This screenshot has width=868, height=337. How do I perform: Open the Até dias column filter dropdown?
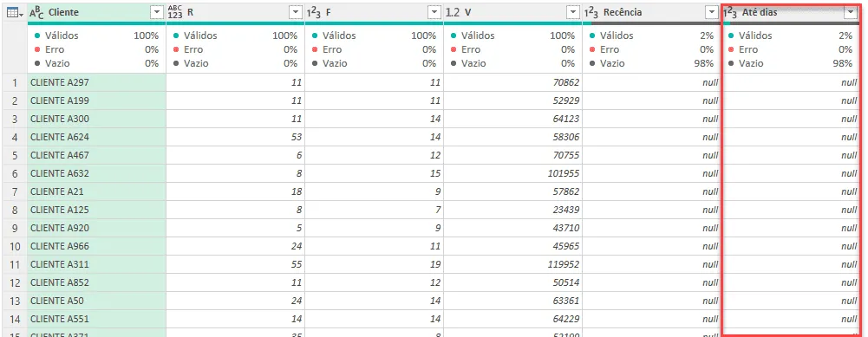pyautogui.click(x=851, y=13)
